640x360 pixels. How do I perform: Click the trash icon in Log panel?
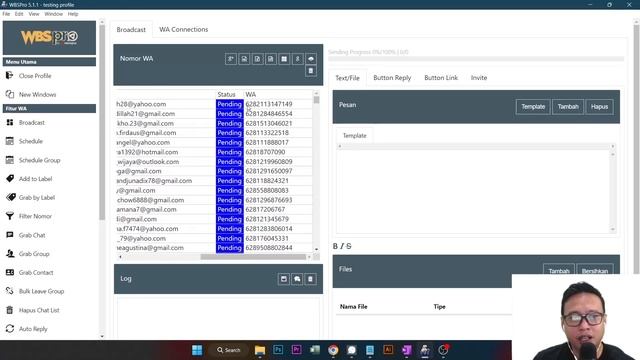pyautogui.click(x=310, y=279)
